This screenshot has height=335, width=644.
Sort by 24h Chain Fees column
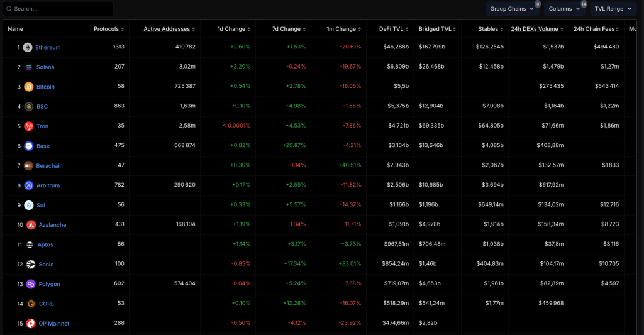click(x=596, y=29)
